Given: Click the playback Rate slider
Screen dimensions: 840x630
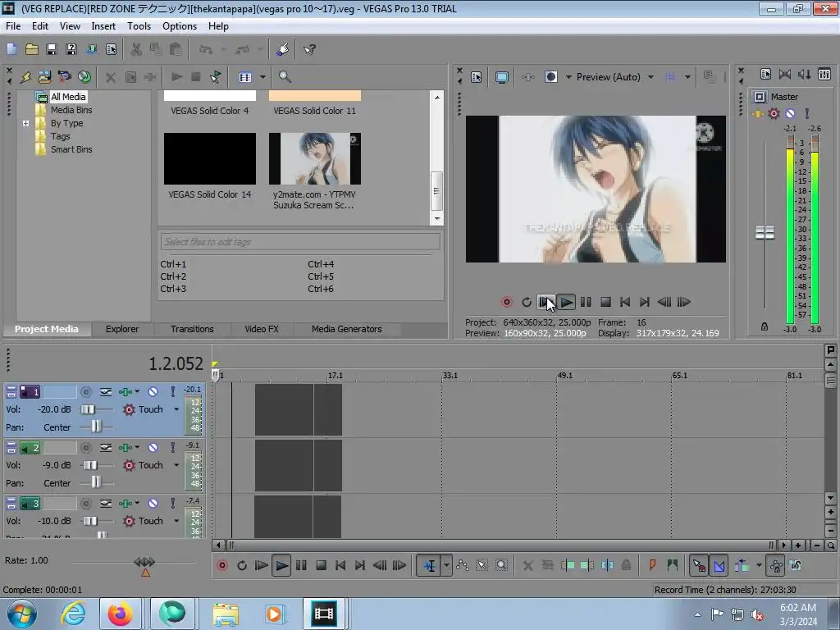Looking at the screenshot, I should pyautogui.click(x=144, y=563).
